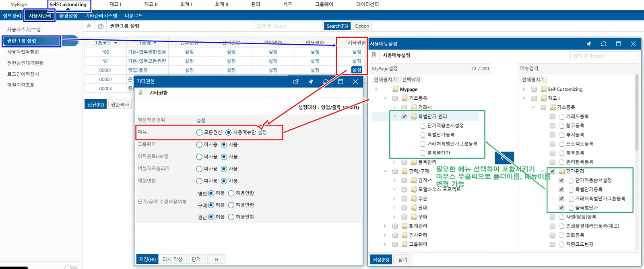The height and width of the screenshot is (269, 644).
Task: Expand the Self-Customizing node in 메뉴검색
Action: pyautogui.click(x=524, y=89)
